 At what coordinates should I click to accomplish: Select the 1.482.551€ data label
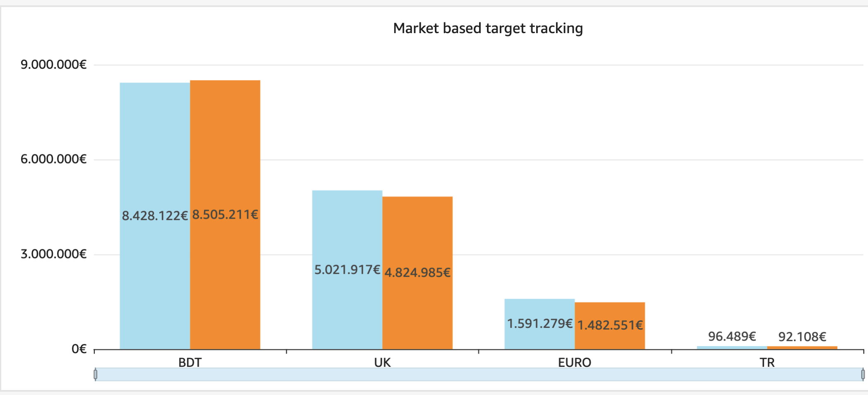click(x=610, y=325)
